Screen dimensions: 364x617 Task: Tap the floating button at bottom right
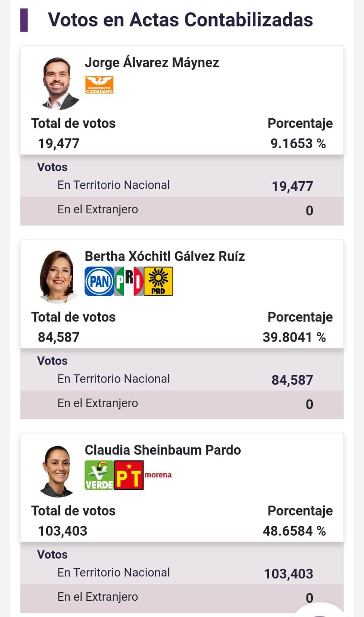(x=320, y=610)
